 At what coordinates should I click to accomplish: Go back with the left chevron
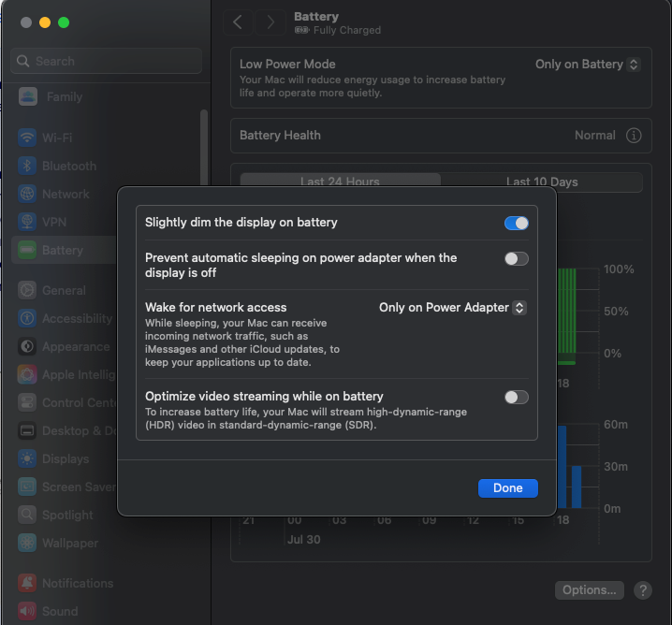[238, 22]
